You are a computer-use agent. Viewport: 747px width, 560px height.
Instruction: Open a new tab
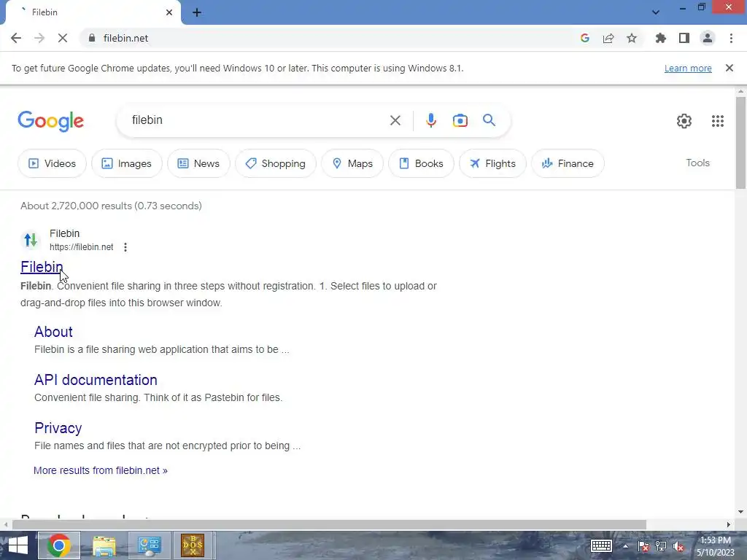197,12
